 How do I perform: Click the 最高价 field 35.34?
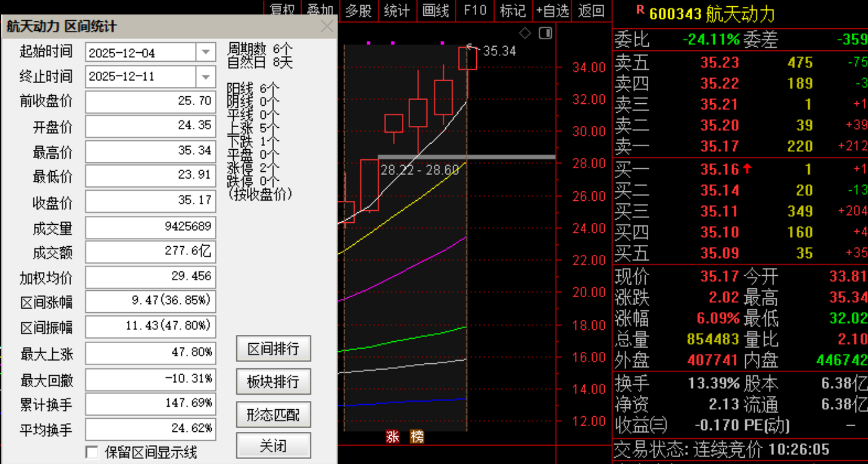(x=151, y=151)
